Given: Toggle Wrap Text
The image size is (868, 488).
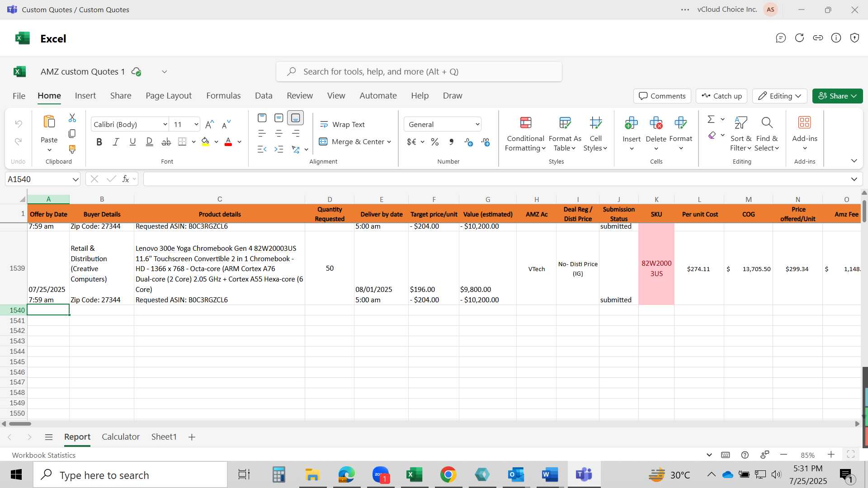Looking at the screenshot, I should coord(342,124).
